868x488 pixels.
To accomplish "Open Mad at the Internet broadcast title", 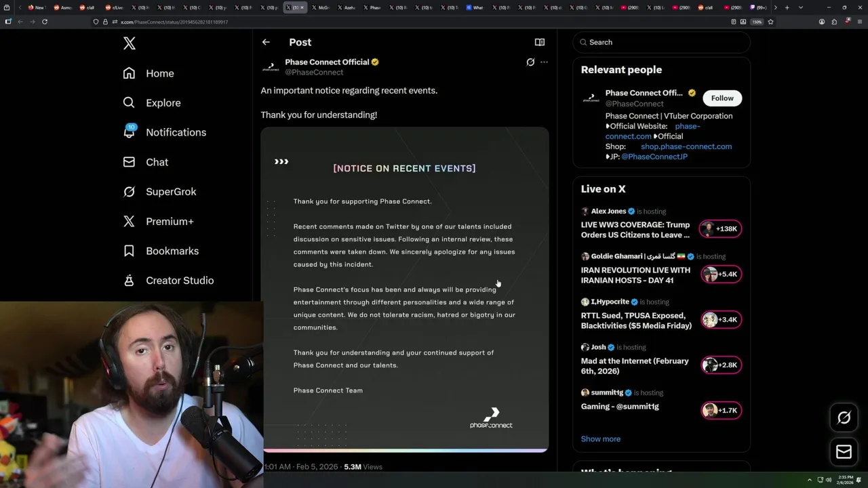I will (635, 366).
